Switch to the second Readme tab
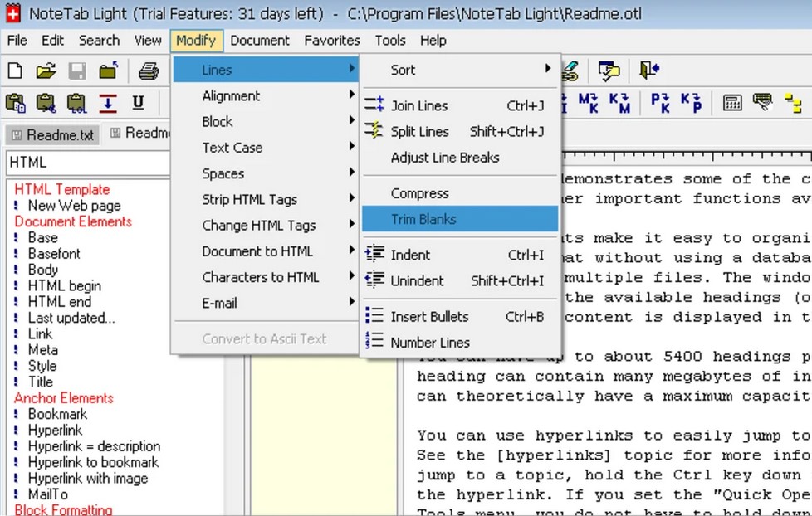 139,133
